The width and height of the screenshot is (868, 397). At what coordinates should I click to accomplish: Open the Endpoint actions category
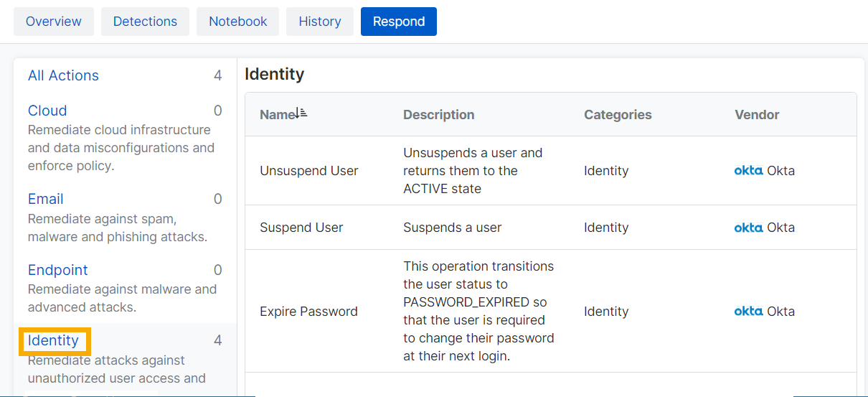point(57,270)
